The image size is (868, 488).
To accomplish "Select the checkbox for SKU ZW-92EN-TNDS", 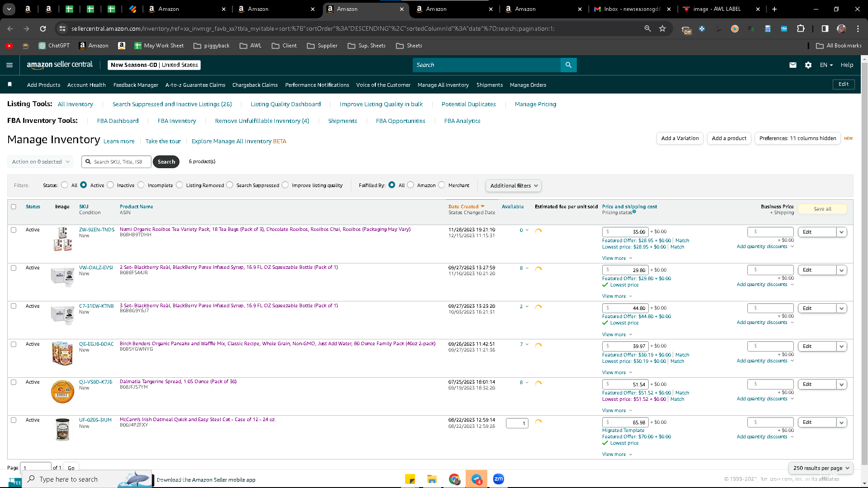I will point(14,230).
